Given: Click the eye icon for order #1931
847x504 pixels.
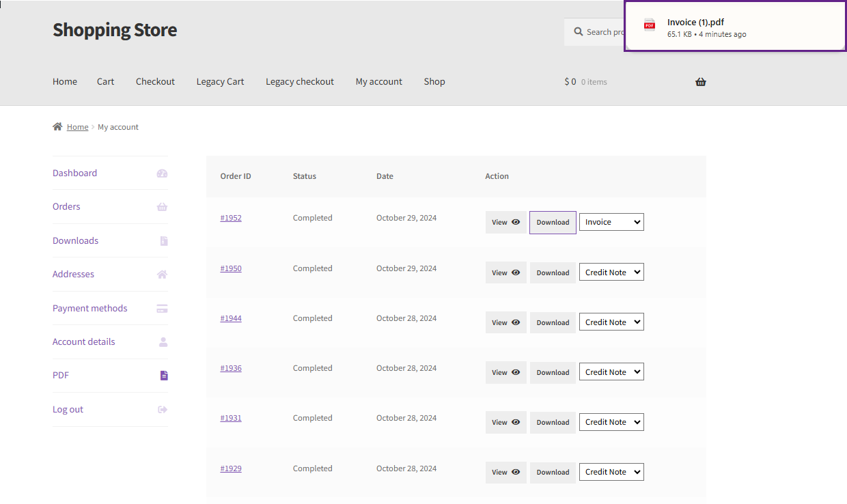Looking at the screenshot, I should point(516,422).
